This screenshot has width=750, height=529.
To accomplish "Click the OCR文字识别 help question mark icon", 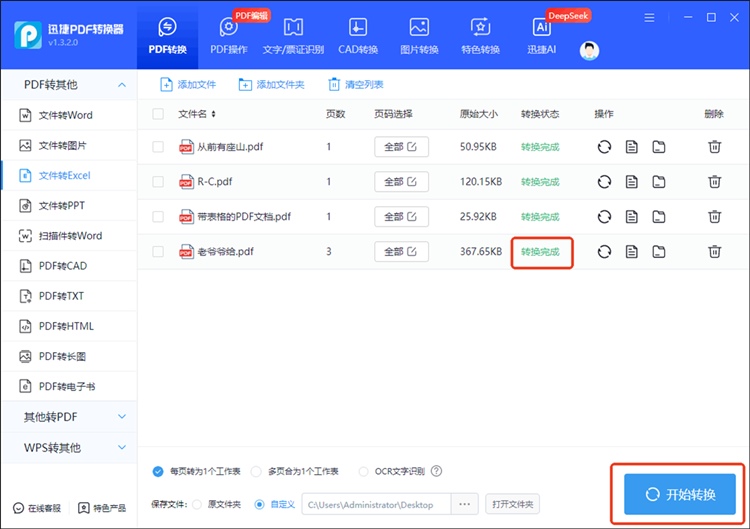I will click(436, 471).
